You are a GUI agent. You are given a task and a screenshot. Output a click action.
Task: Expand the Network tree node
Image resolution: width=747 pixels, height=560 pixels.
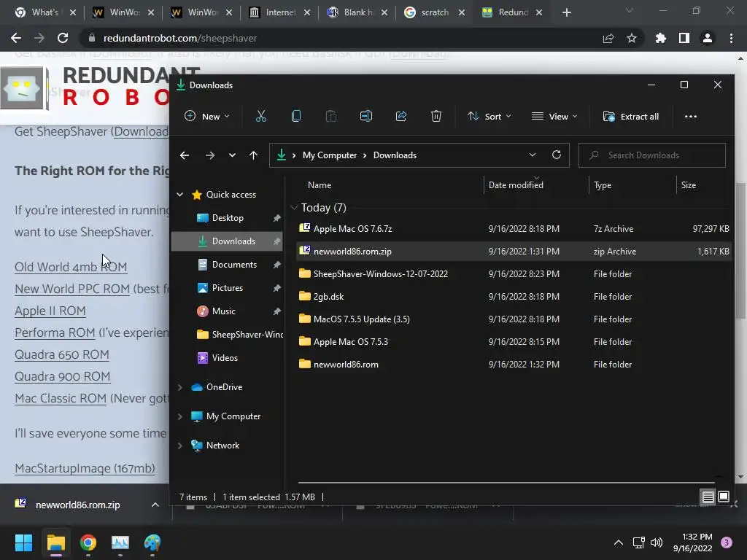coord(180,446)
